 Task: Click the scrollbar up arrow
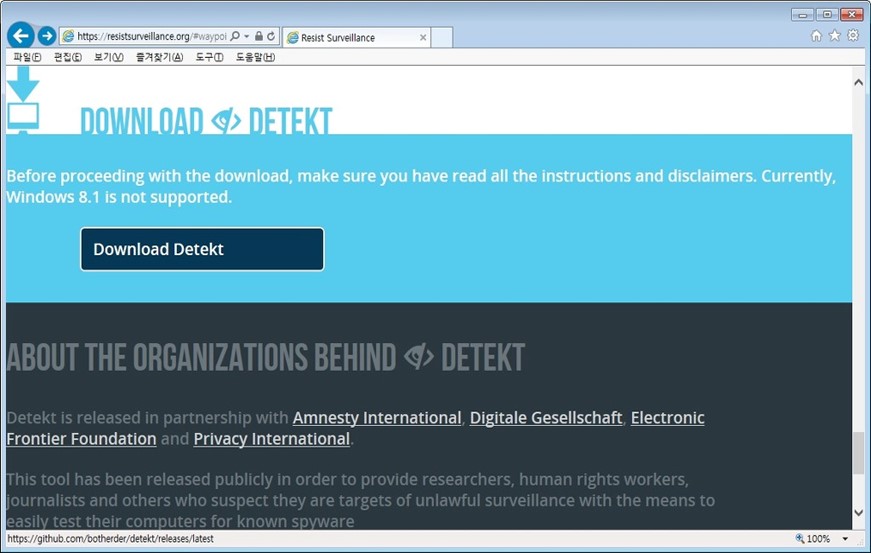(858, 82)
